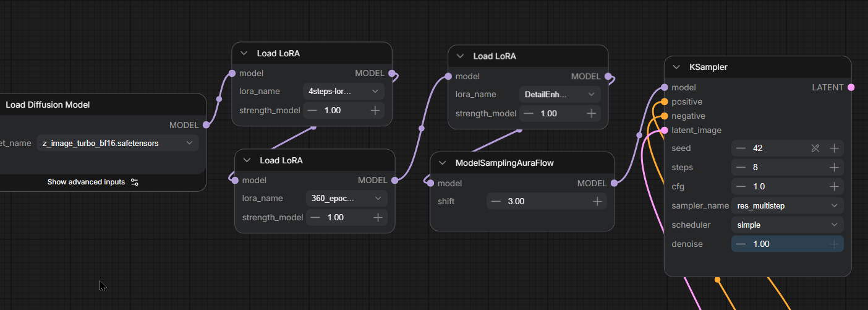Click the KSampler model input port
The width and height of the screenshot is (868, 310).
665,87
